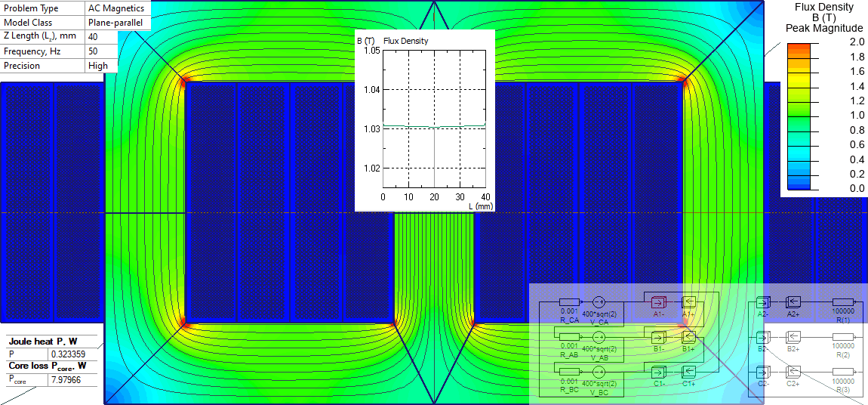This screenshot has width=868, height=405.
Task: Click the flux density curve in the graph
Action: tap(434, 126)
